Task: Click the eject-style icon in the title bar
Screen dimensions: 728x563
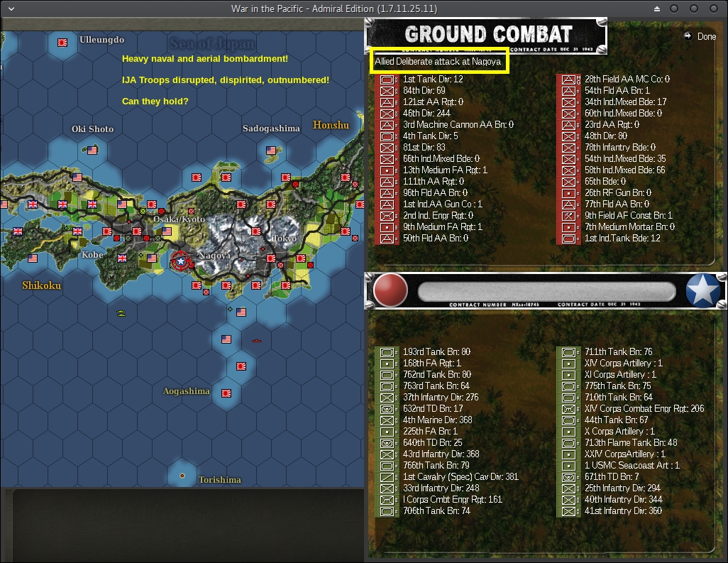Action: tap(656, 9)
